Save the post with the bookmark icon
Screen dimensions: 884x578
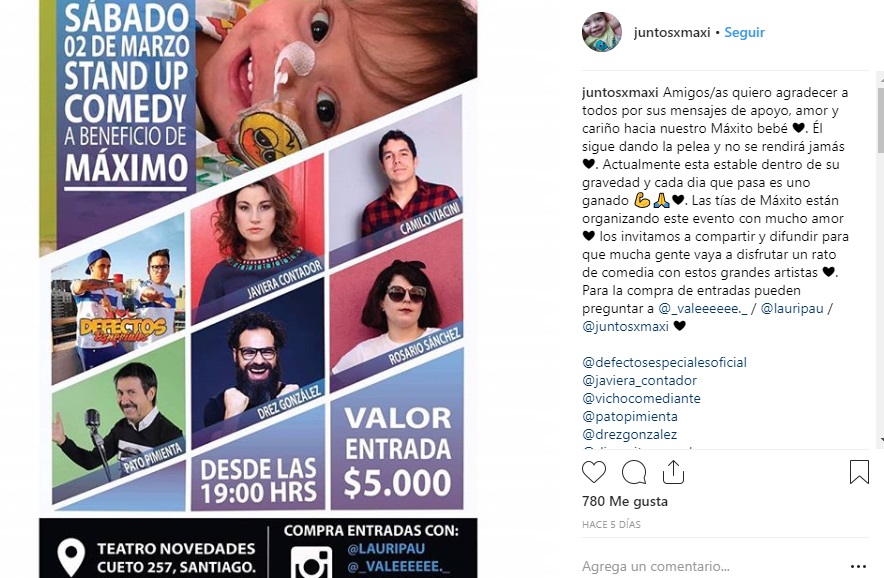point(859,472)
